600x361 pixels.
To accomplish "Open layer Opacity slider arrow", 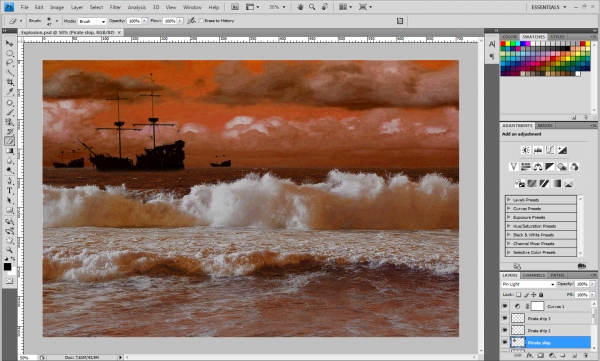I will coord(593,284).
